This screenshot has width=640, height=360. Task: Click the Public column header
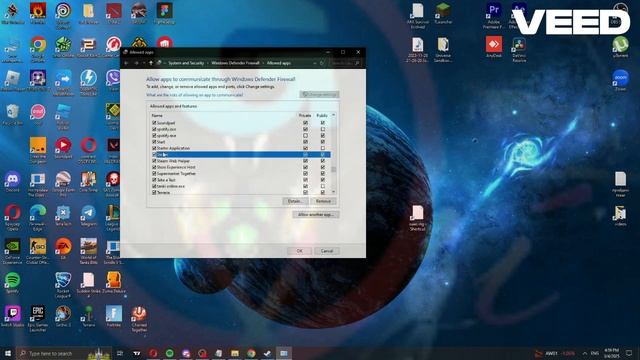(x=322, y=116)
